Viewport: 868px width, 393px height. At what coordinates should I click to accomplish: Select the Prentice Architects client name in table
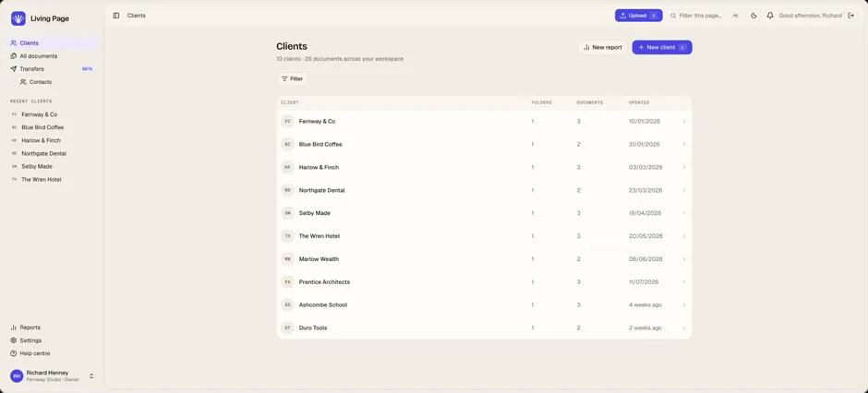[324, 282]
